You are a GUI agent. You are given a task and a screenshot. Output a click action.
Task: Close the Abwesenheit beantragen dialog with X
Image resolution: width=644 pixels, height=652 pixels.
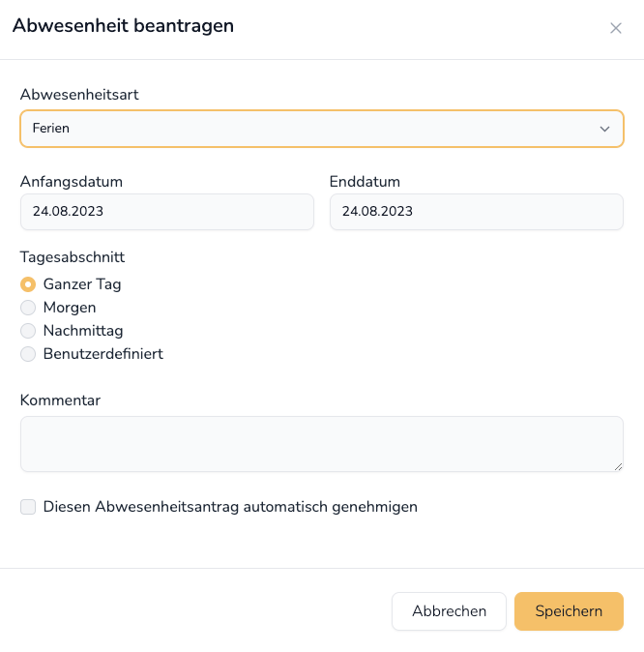pos(615,28)
